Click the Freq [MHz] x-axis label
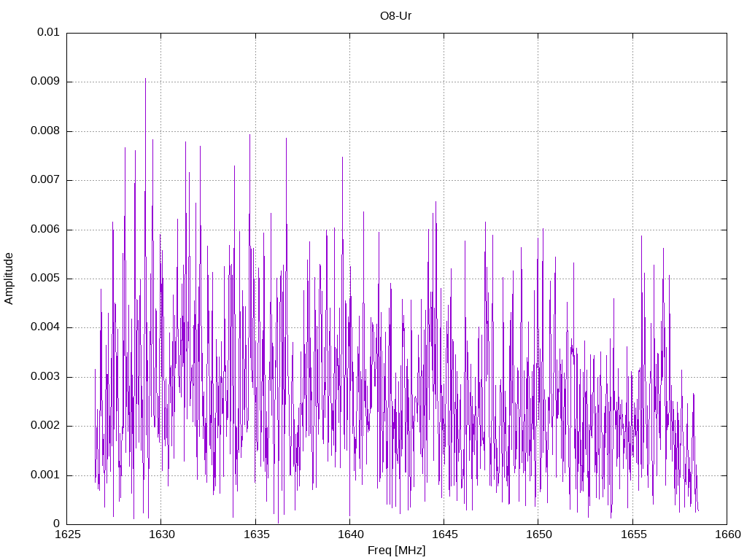 [x=396, y=551]
